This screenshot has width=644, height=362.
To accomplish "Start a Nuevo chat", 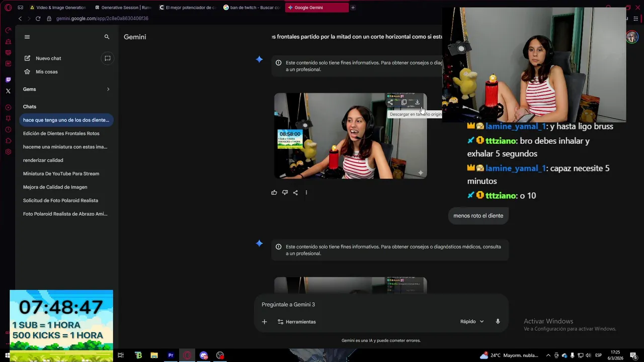I will pyautogui.click(x=48, y=58).
